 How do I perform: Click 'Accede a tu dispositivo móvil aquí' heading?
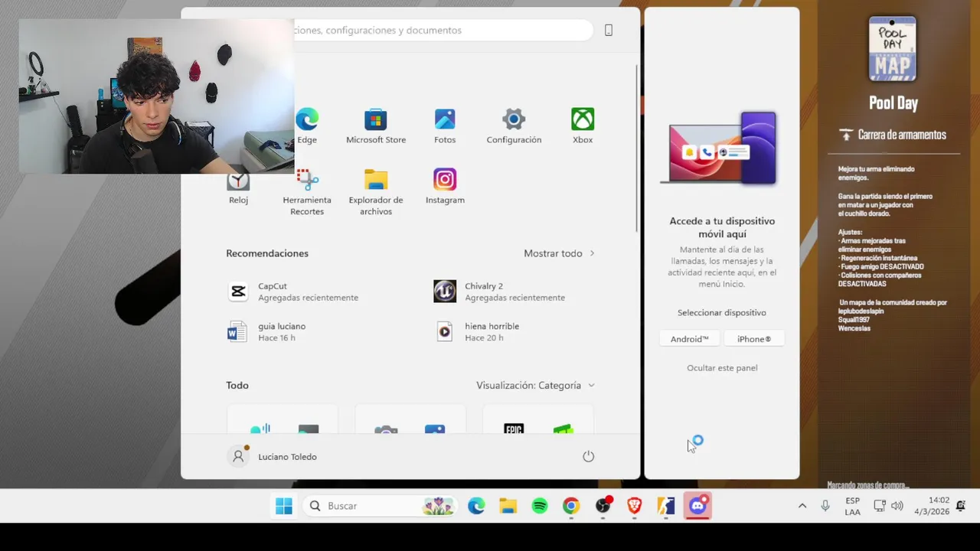pyautogui.click(x=722, y=227)
